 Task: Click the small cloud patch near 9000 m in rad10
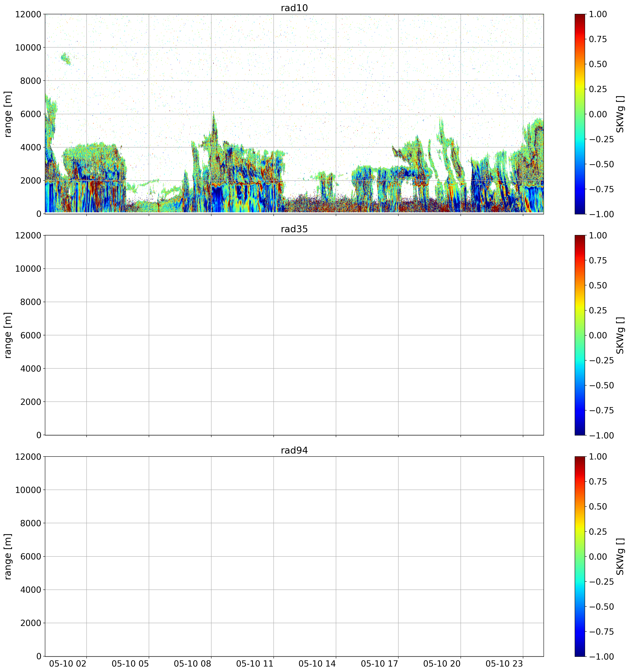pos(66,58)
